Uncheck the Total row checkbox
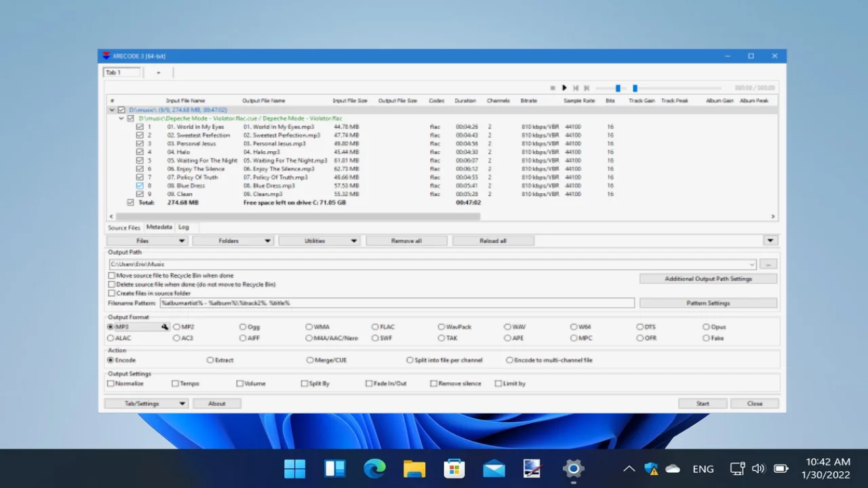The height and width of the screenshot is (488, 868). click(x=131, y=203)
